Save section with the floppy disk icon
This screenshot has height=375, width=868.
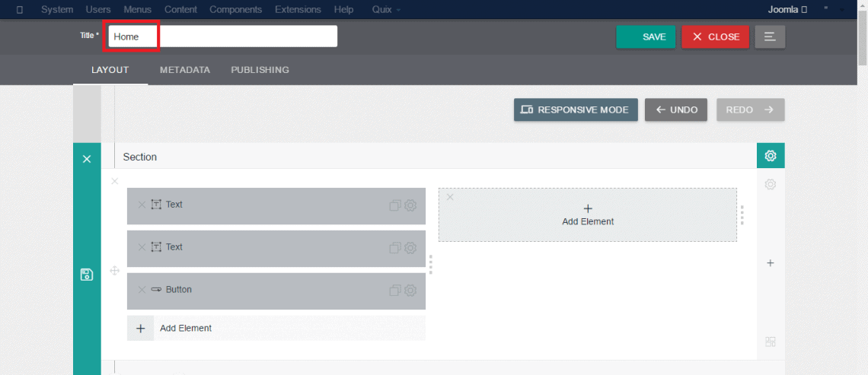[x=87, y=275]
